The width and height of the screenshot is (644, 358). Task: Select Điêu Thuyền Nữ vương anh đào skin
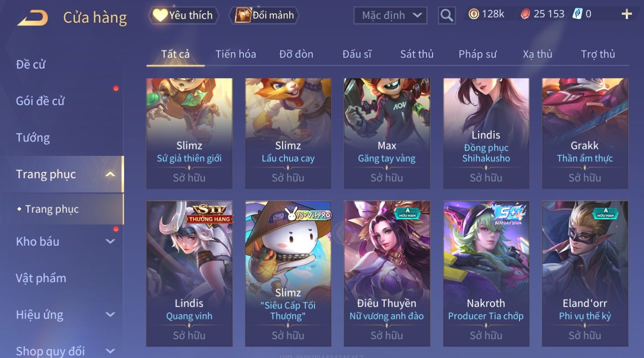[387, 274]
